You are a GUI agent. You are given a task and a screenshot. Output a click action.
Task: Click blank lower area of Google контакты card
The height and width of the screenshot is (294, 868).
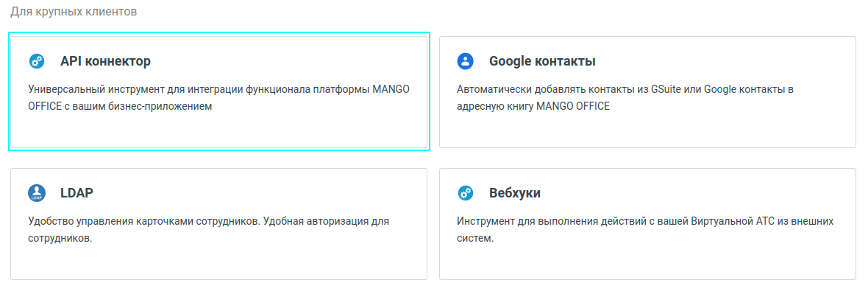(647, 130)
